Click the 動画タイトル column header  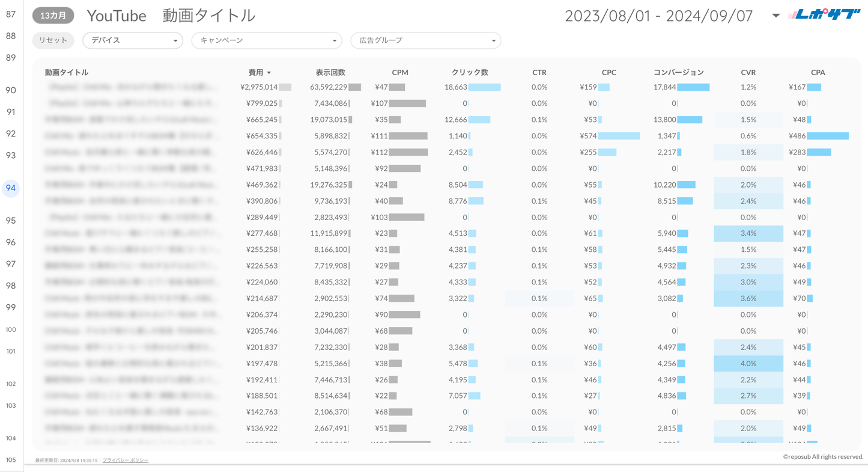(x=67, y=72)
